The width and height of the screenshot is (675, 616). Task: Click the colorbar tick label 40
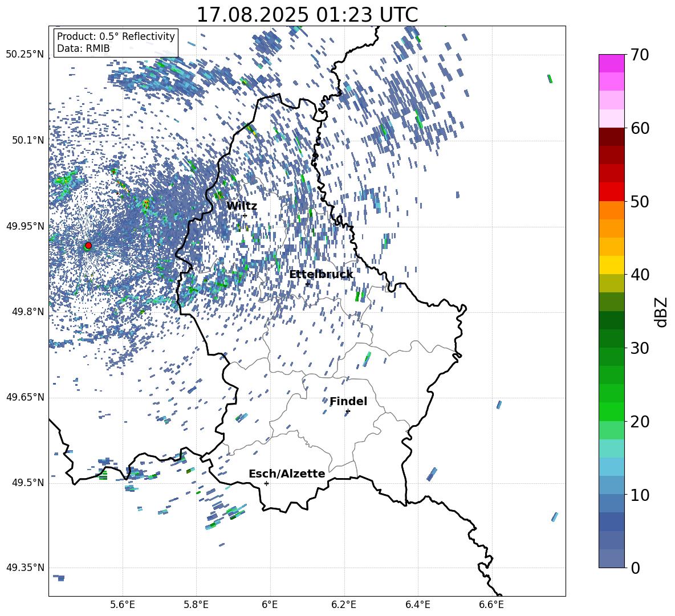tap(640, 275)
